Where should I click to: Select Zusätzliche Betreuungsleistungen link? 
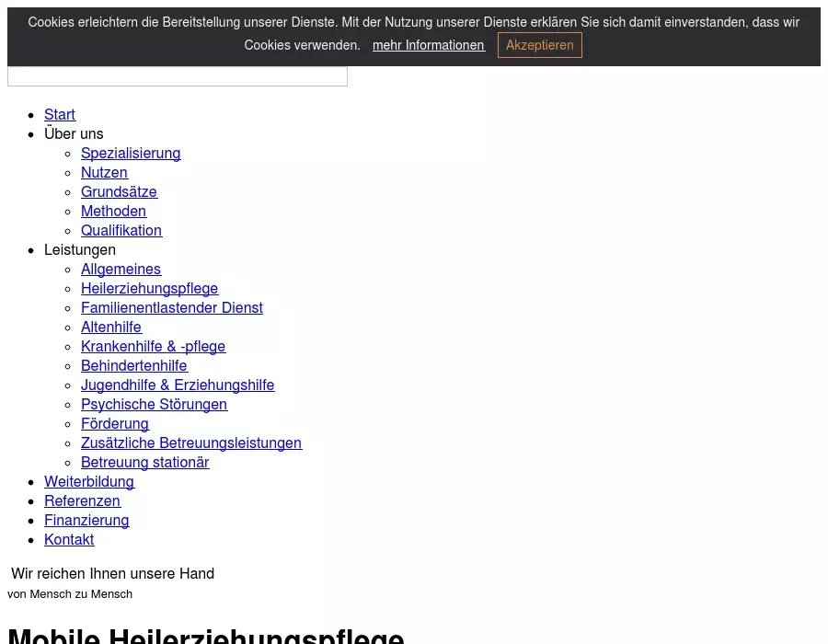[191, 443]
